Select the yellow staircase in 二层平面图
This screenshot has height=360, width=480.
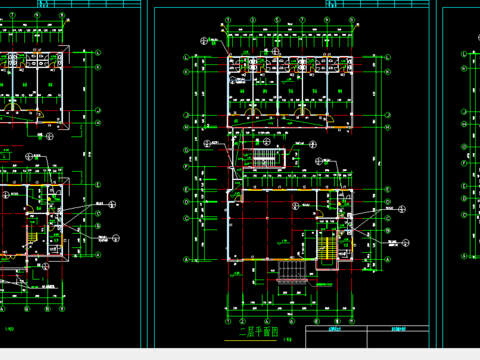click(x=323, y=248)
